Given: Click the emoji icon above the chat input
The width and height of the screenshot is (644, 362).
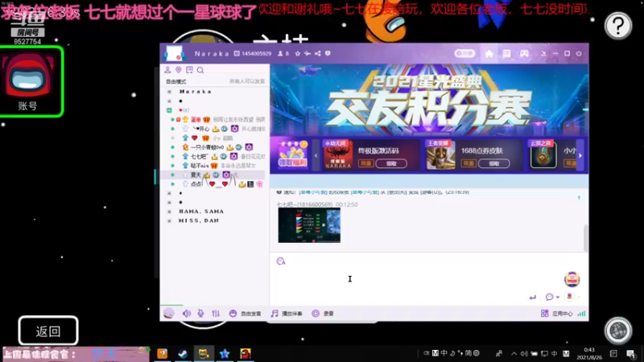Looking at the screenshot, I should [281, 261].
